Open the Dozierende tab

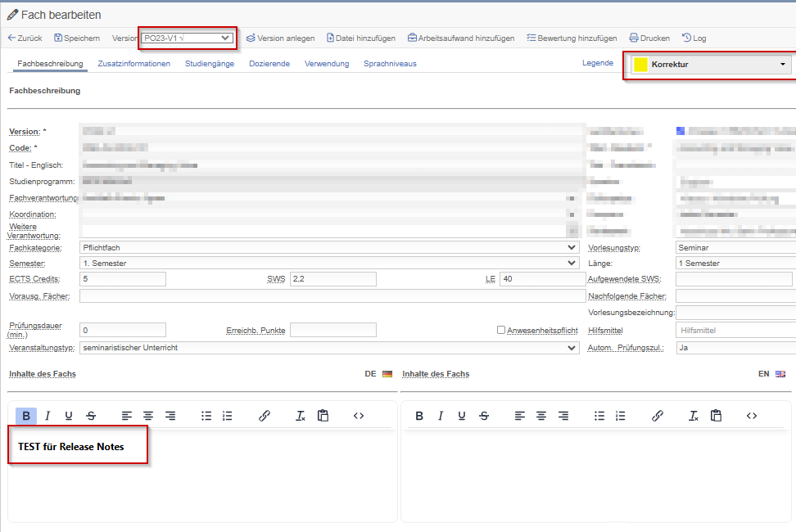(269, 63)
